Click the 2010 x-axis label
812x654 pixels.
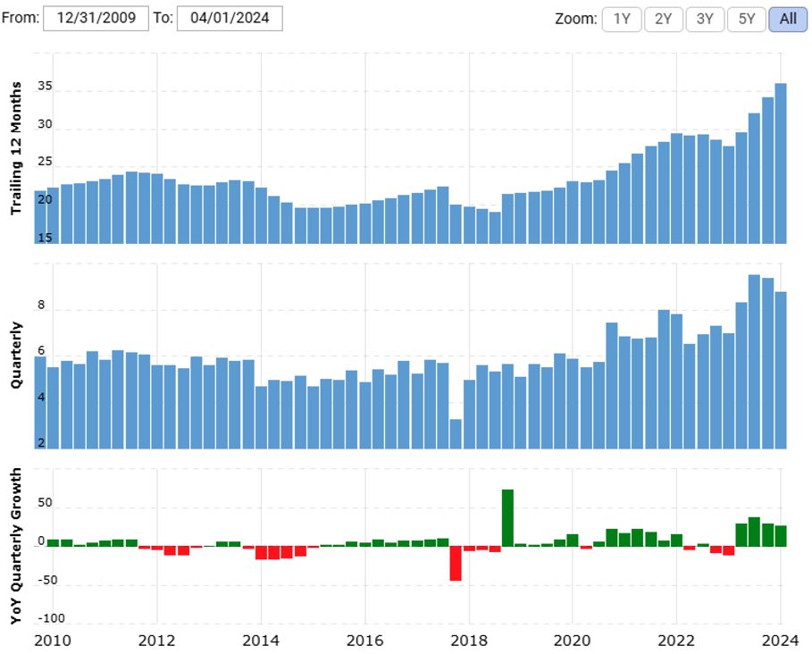point(53,640)
